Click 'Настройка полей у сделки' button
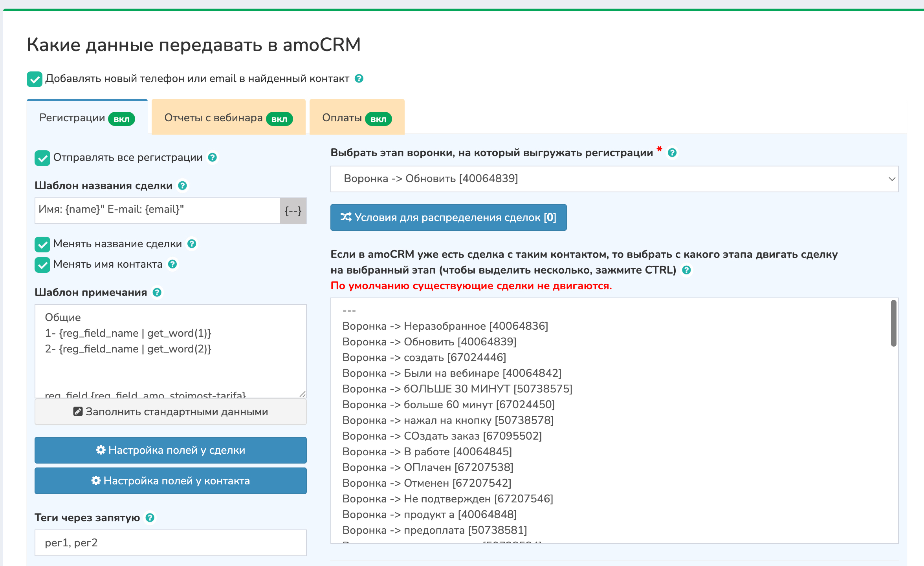Screen dimensions: 924x566 pos(170,450)
